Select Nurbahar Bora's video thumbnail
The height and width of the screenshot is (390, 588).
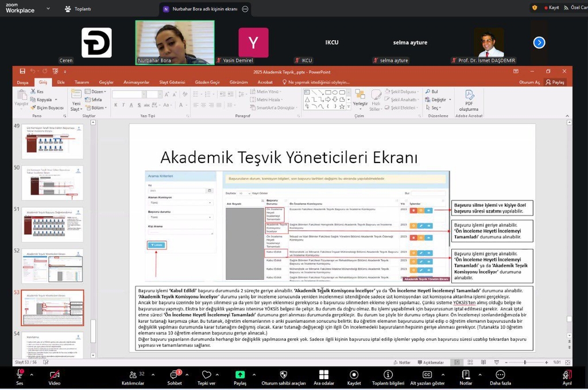point(175,43)
